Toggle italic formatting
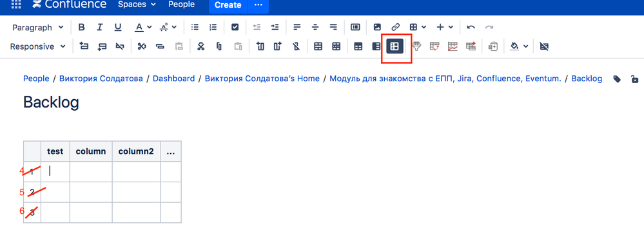This screenshot has width=644, height=239. [99, 27]
